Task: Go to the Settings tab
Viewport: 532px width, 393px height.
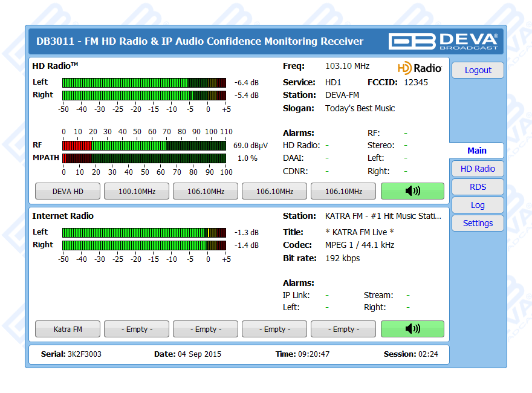Action: point(478,223)
